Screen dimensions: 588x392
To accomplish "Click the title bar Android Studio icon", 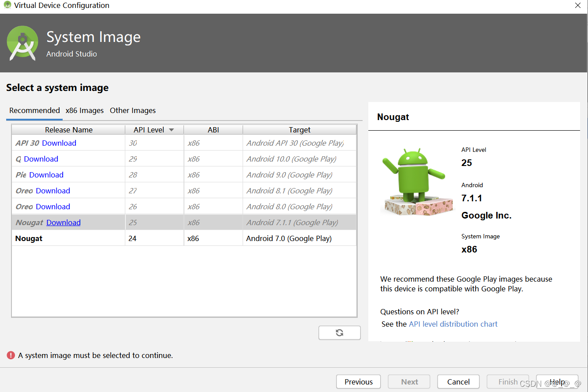I will point(7,5).
